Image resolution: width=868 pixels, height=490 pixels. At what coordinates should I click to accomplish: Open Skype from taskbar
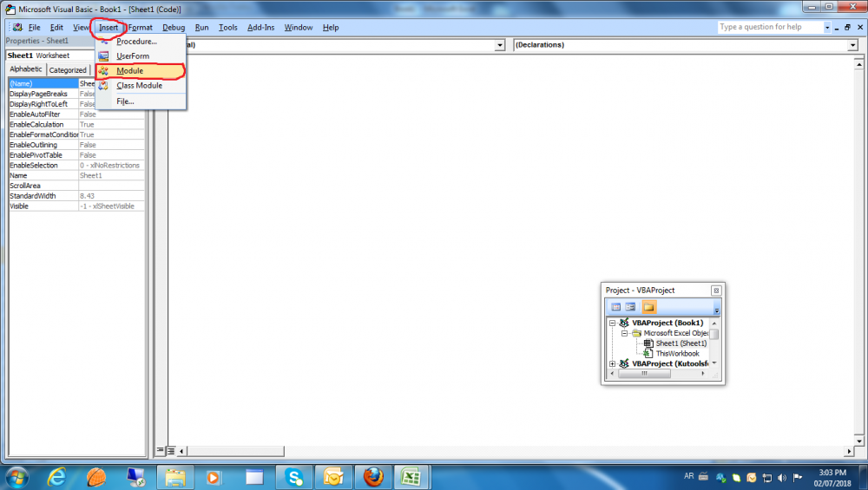[x=294, y=477]
